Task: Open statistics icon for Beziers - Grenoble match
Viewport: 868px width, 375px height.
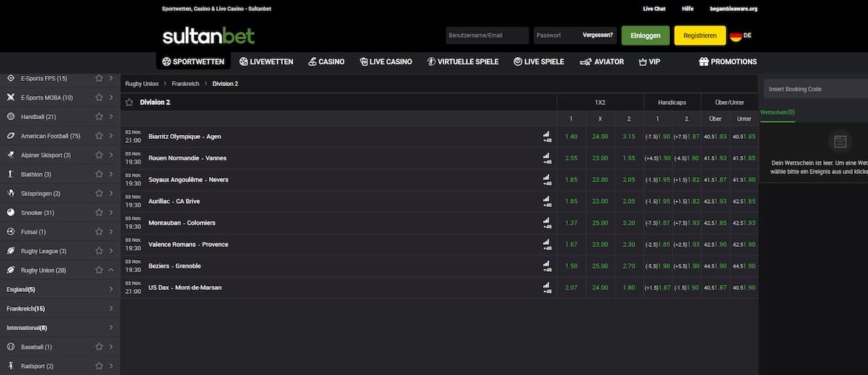Action: (x=546, y=266)
